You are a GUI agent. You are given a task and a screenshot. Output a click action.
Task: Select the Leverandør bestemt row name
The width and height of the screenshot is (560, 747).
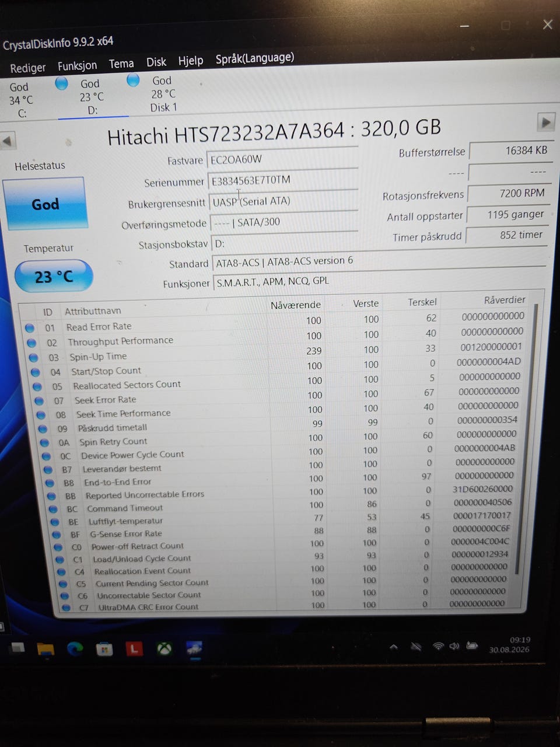pos(121,469)
